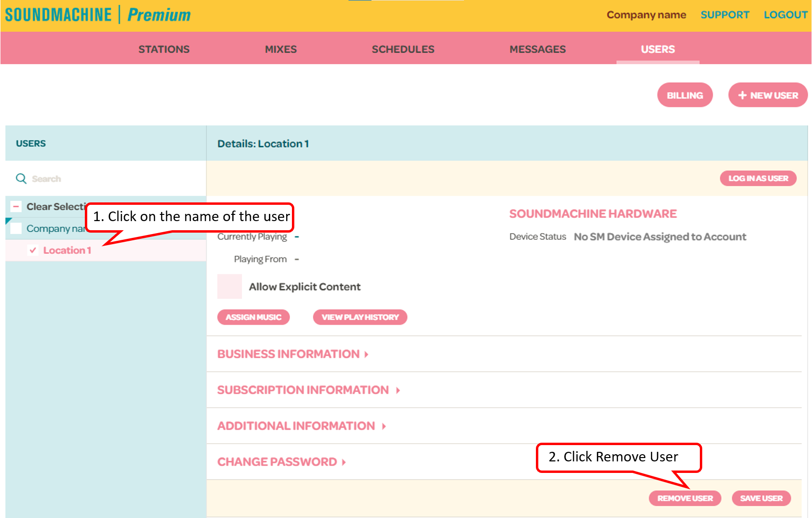Expand the Subscription Information section
Screen dimensions: 812x518
click(x=308, y=390)
